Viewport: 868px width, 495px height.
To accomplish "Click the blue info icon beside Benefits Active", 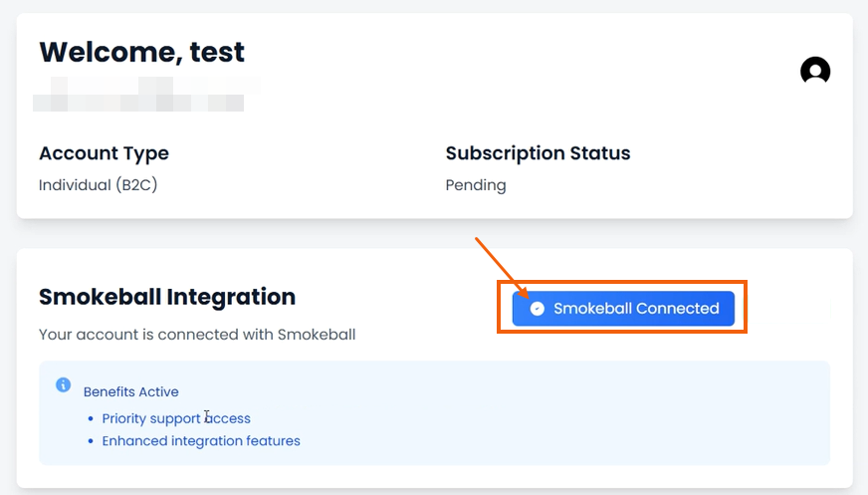I will [63, 384].
